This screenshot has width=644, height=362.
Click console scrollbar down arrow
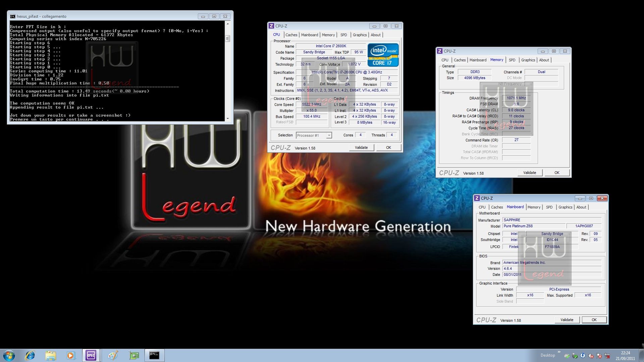click(x=228, y=119)
